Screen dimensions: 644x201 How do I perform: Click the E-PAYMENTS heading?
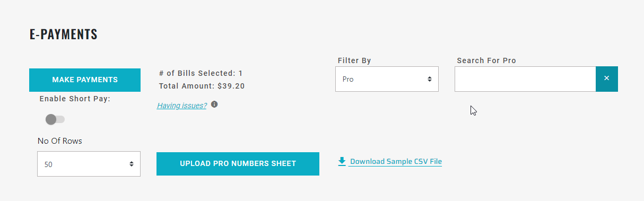click(64, 35)
